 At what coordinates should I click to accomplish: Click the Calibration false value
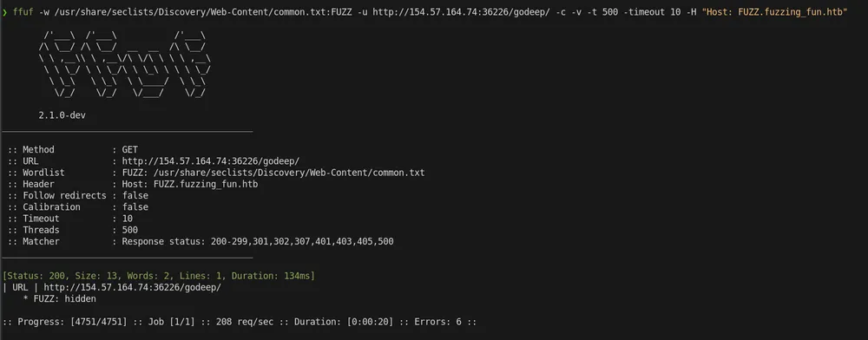(x=135, y=207)
